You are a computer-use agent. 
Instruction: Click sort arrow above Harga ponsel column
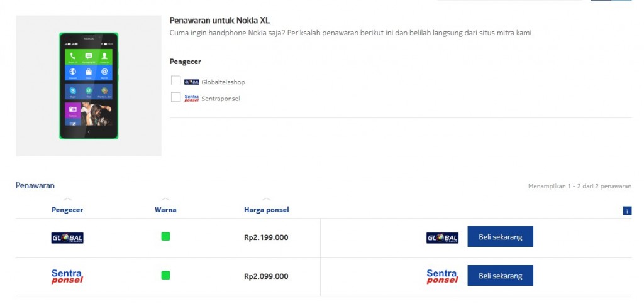click(267, 199)
